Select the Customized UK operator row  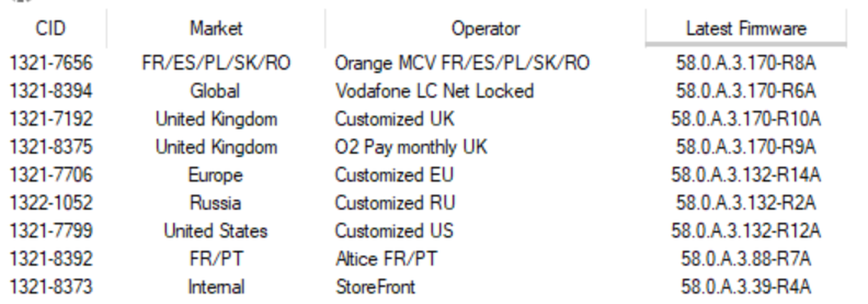click(395, 119)
